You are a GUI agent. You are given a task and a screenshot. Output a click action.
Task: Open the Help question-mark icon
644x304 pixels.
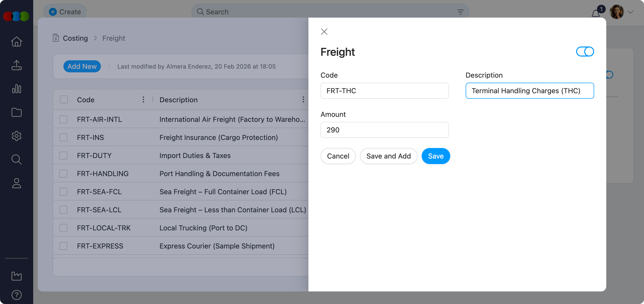[16, 295]
